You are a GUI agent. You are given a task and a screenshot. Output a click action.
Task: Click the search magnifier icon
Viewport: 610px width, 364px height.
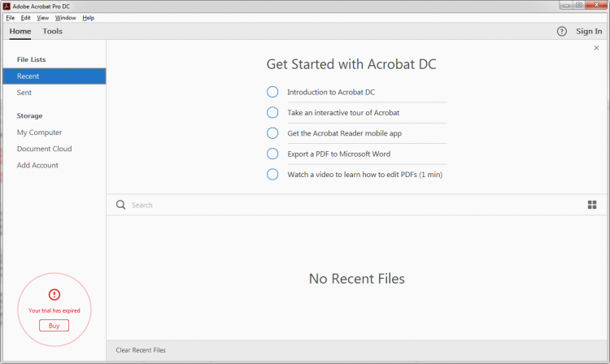pyautogui.click(x=120, y=205)
